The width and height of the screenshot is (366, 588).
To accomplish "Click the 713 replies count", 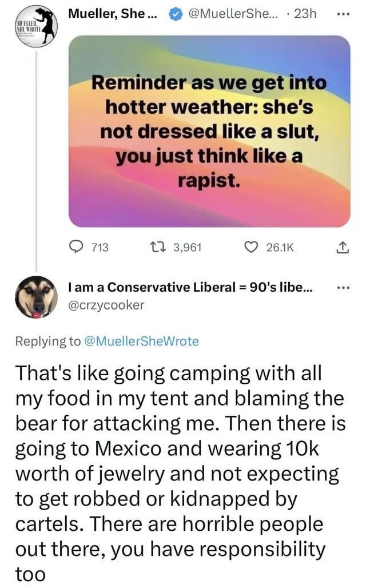I will [x=100, y=248].
